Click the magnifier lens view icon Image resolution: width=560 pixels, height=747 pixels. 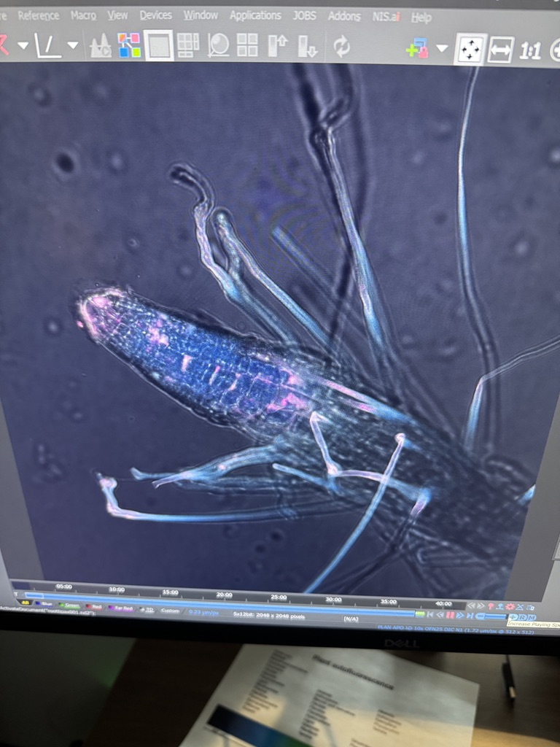point(218,46)
